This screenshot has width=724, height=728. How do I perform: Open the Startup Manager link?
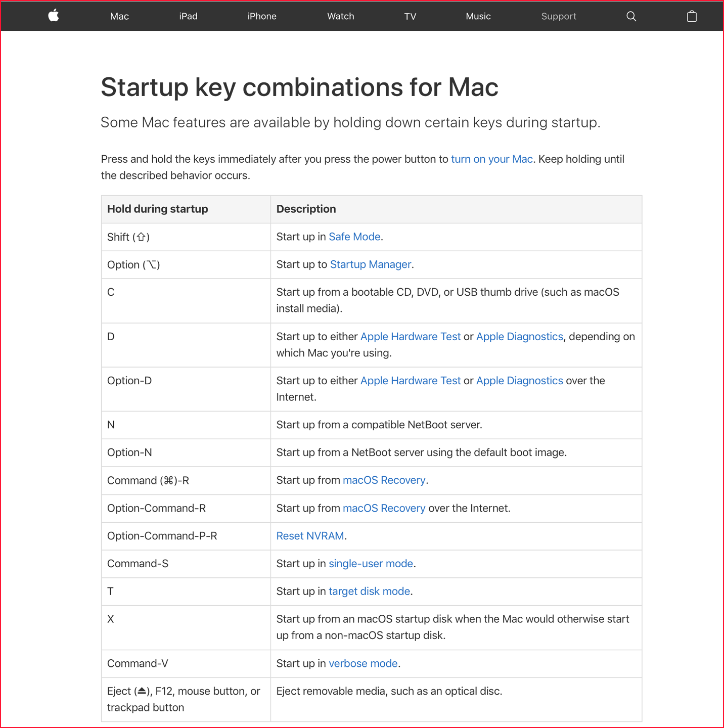tap(371, 264)
